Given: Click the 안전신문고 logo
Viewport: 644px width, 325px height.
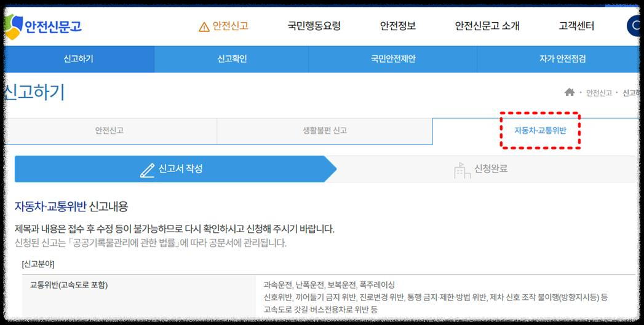Looking at the screenshot, I should pos(42,26).
